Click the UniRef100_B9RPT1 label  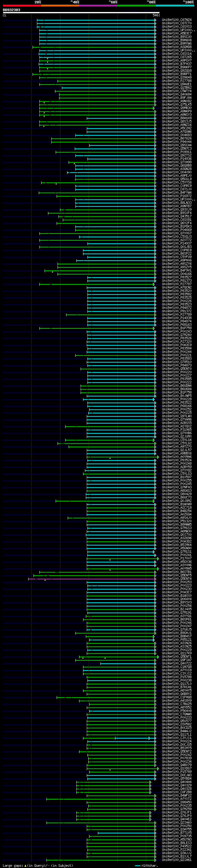[x=177, y=74]
